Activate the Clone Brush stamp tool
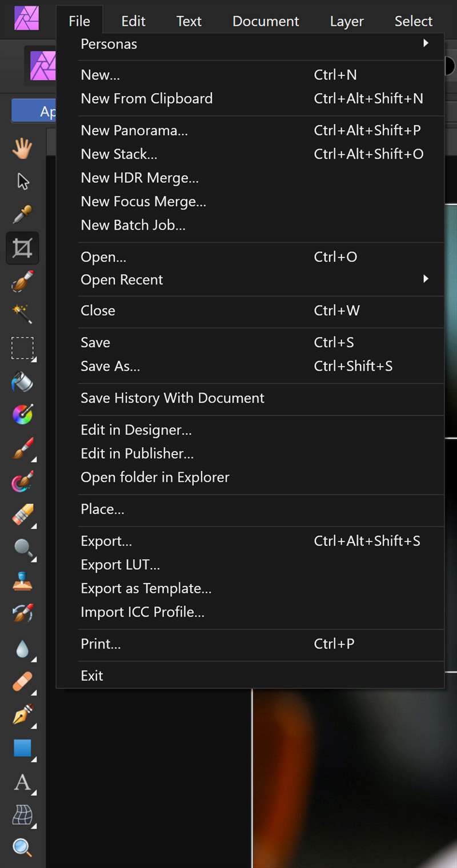Viewport: 457px width, 868px height. [x=22, y=581]
